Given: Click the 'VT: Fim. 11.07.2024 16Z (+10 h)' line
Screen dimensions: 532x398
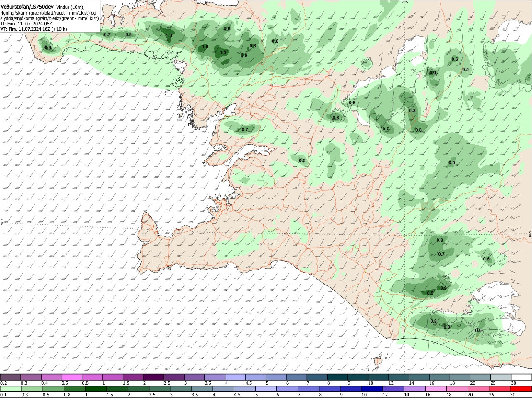Looking at the screenshot, I should pos(34,29).
